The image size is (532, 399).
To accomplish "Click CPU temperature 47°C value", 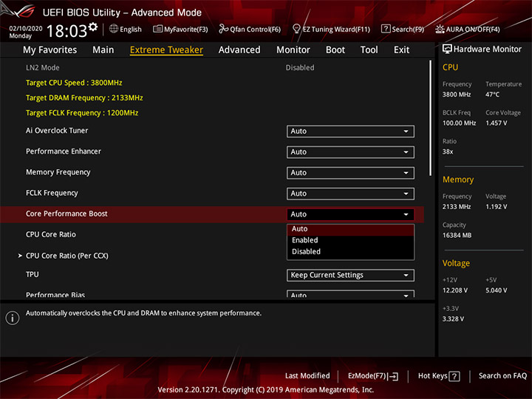I will (x=492, y=95).
